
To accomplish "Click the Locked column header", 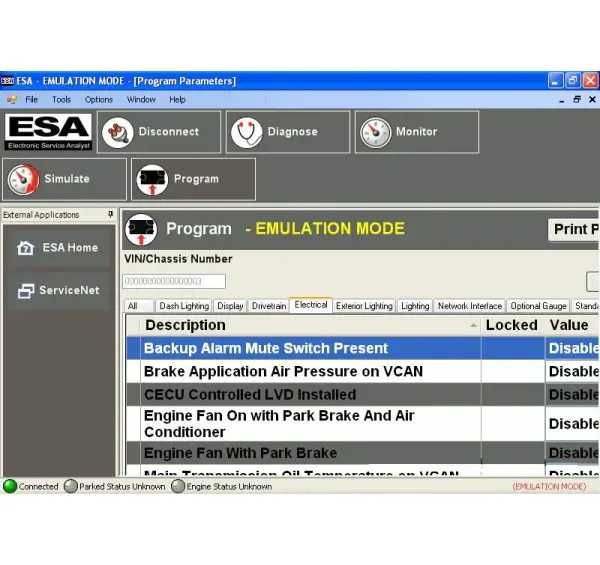I will pyautogui.click(x=512, y=325).
